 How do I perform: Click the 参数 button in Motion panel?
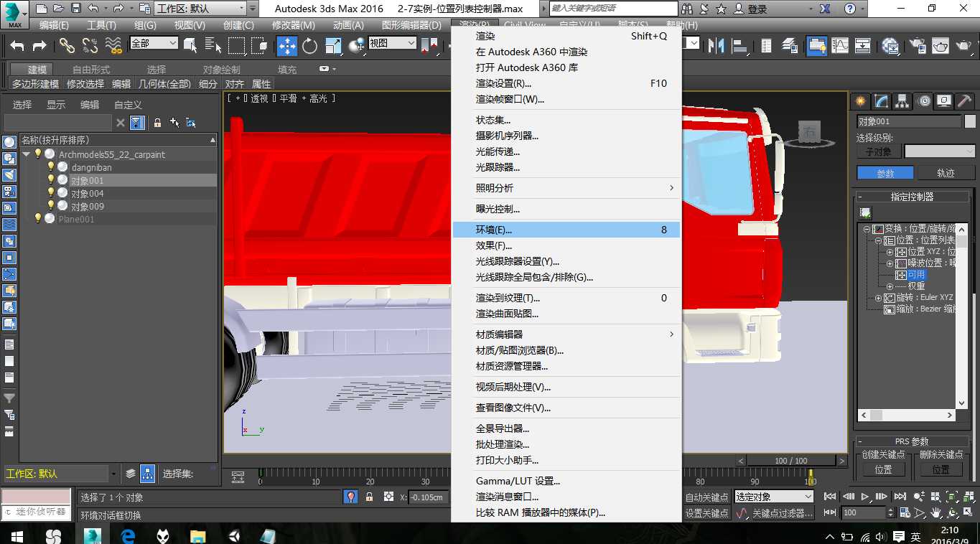885,173
